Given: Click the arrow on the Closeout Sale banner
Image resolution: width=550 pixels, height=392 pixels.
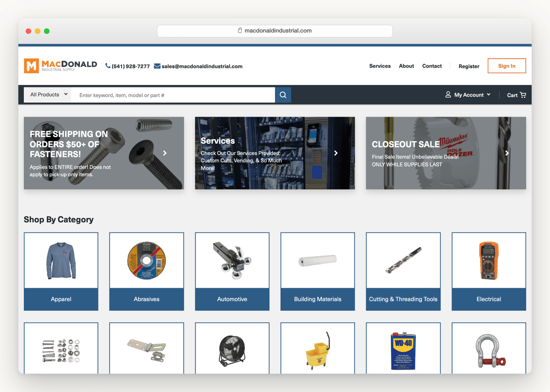Looking at the screenshot, I should point(507,153).
